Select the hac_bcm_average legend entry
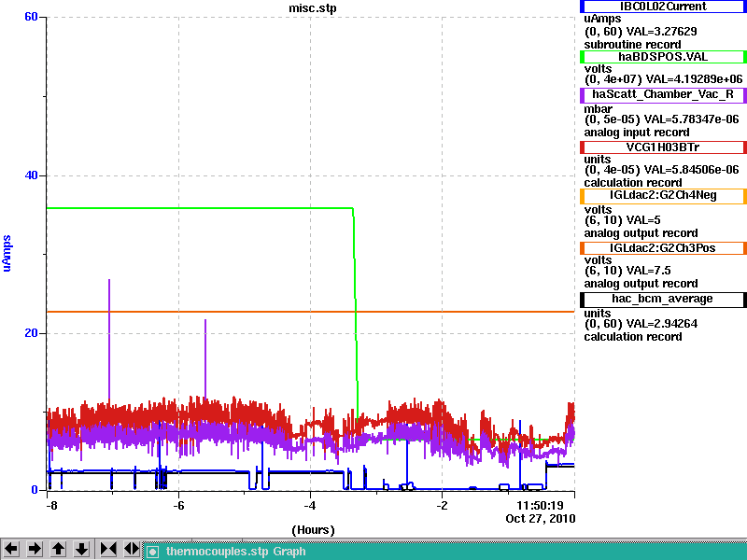The height and width of the screenshot is (560, 747). click(x=663, y=299)
